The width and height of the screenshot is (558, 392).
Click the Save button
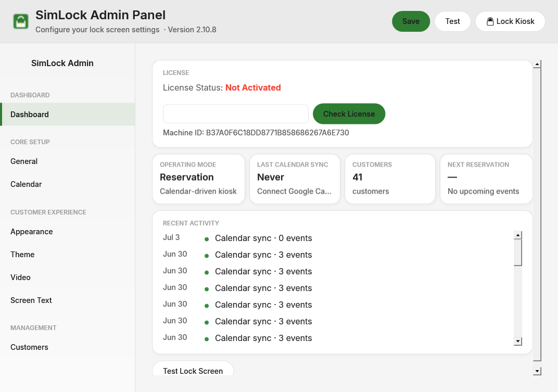tap(411, 21)
